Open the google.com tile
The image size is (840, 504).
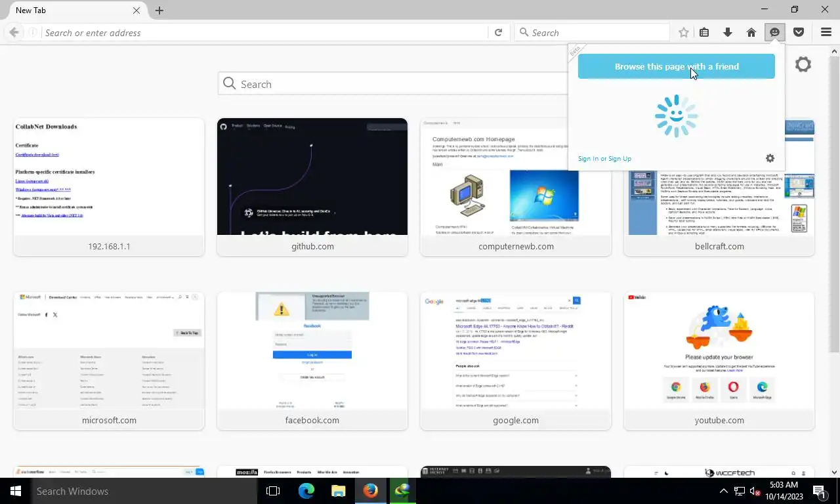point(516,361)
